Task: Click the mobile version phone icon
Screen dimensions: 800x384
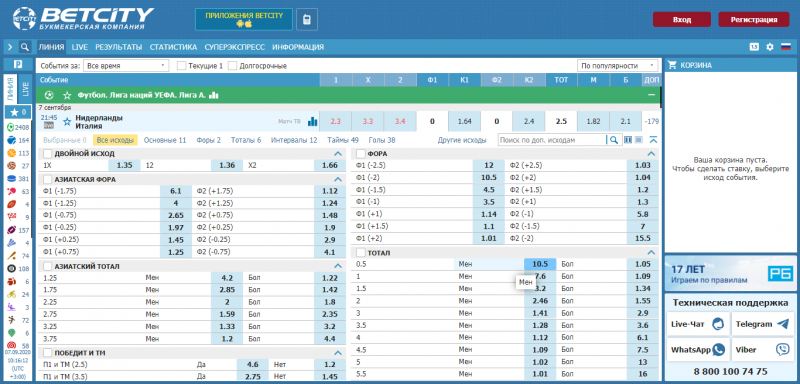Action: 307,19
